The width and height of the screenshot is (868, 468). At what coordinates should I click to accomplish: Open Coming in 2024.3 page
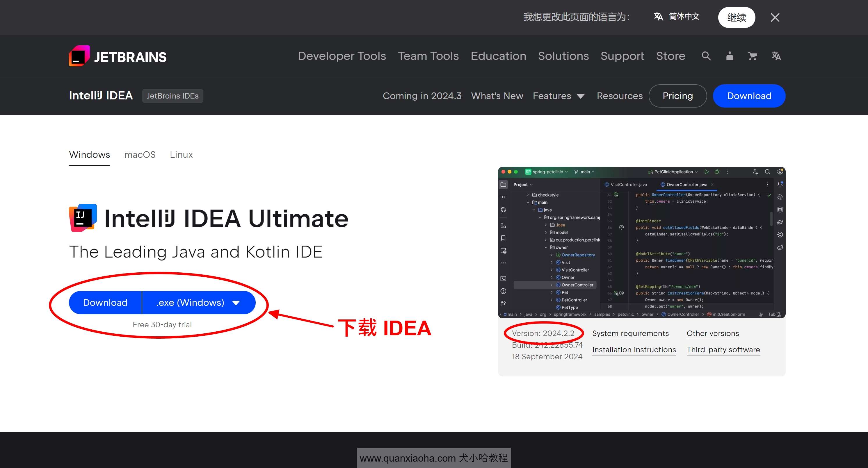422,96
